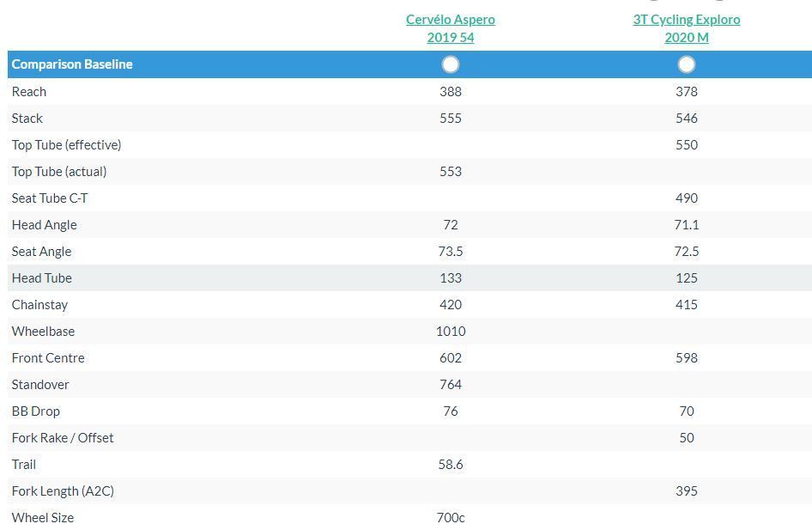
Task: Click the Seat Tube C-T row label
Action: click(x=50, y=198)
